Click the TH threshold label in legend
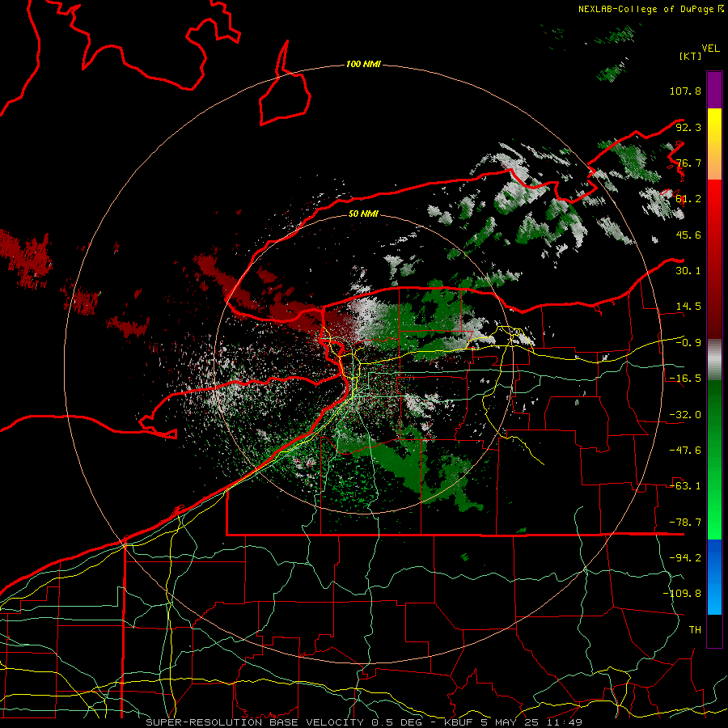The height and width of the screenshot is (728, 728). [695, 630]
